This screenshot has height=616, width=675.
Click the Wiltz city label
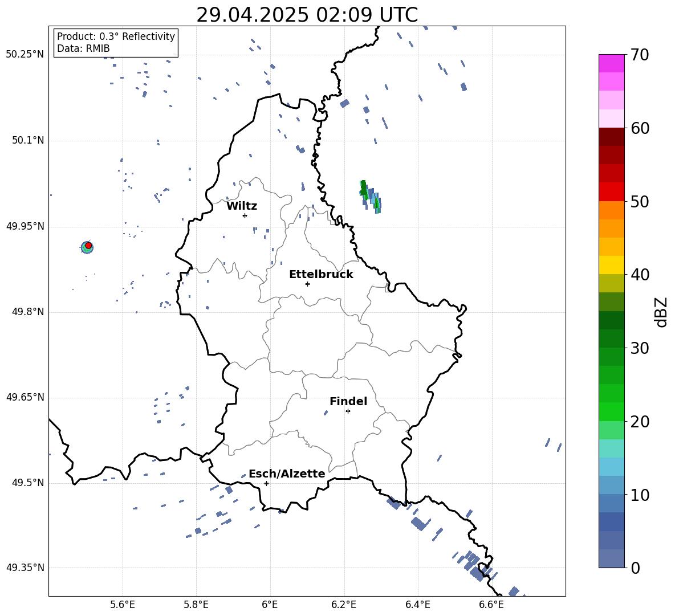[242, 206]
